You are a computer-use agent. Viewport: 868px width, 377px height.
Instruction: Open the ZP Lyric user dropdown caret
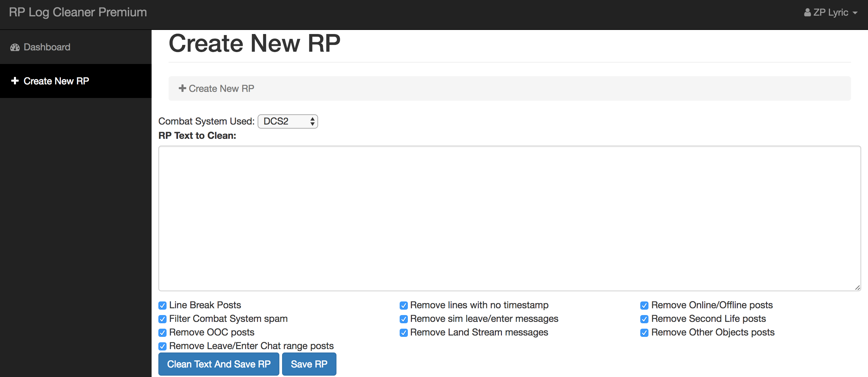(855, 13)
